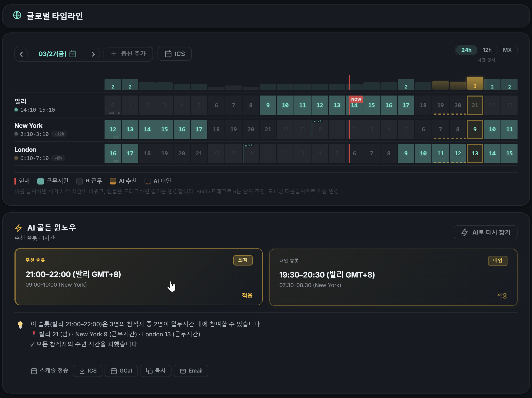Open the date picker calendar icon beside 03/27(금)
This screenshot has width=532, height=398.
[73, 53]
